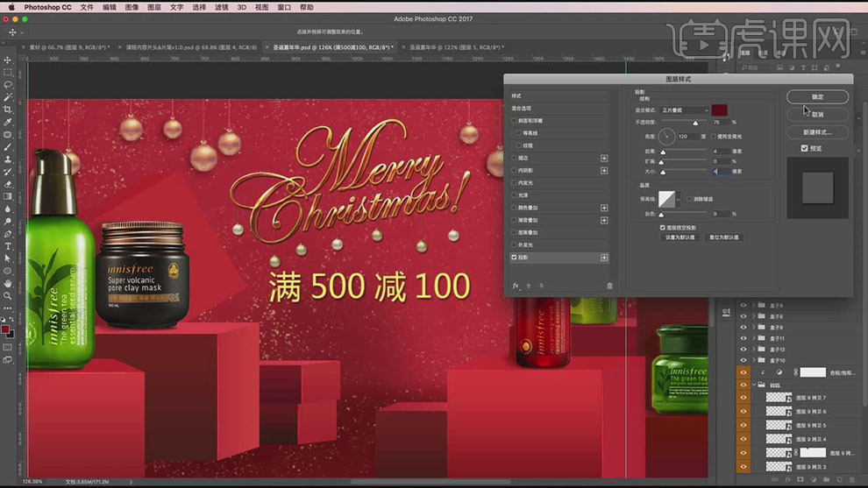Select the Path Selection tool

click(x=8, y=258)
